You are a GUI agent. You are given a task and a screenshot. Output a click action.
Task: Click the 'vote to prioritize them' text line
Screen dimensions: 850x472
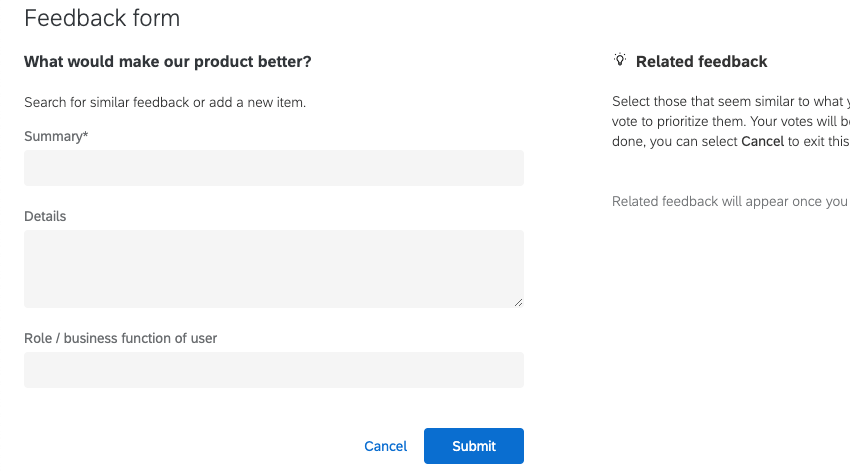(x=730, y=122)
